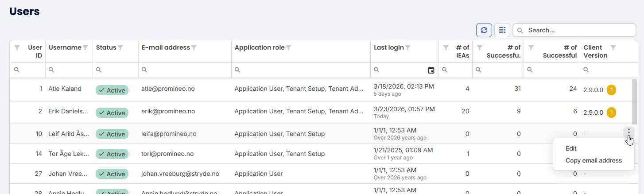Click the E-mail address filter icon
This screenshot has width=644, height=194.
[x=194, y=47]
